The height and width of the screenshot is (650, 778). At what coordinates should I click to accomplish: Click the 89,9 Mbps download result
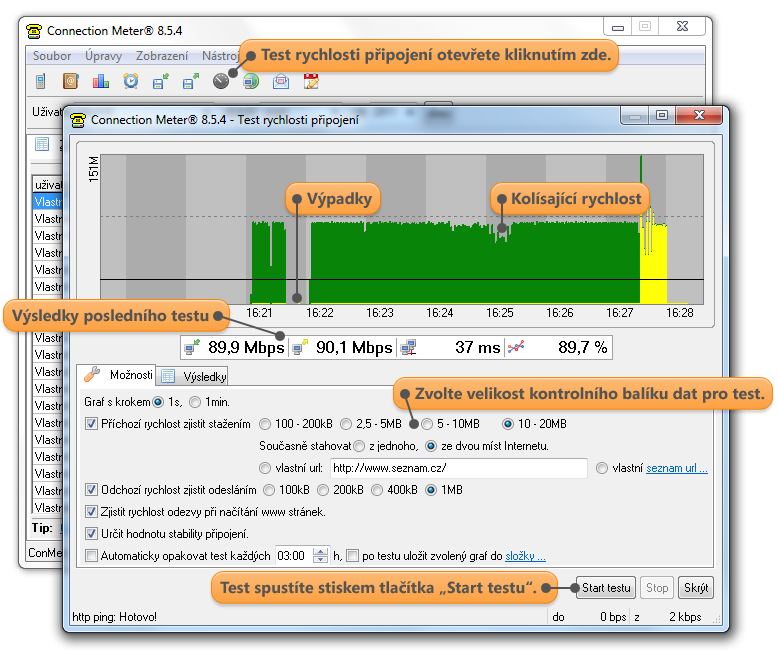tap(246, 347)
